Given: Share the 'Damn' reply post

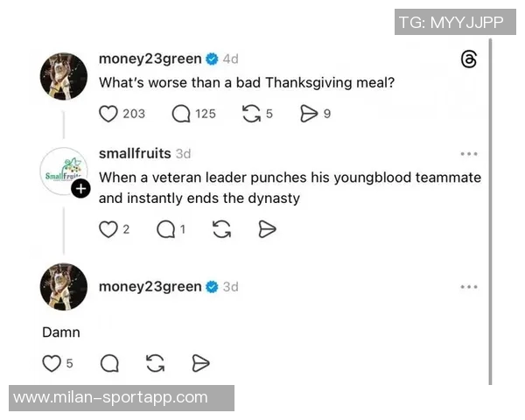Looking at the screenshot, I should click(x=200, y=363).
